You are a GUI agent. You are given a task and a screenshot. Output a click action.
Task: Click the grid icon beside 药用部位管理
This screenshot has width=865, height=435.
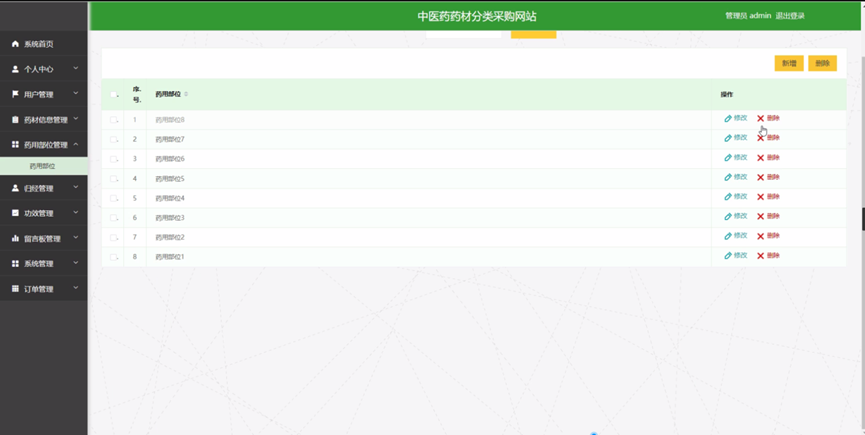[x=15, y=145]
